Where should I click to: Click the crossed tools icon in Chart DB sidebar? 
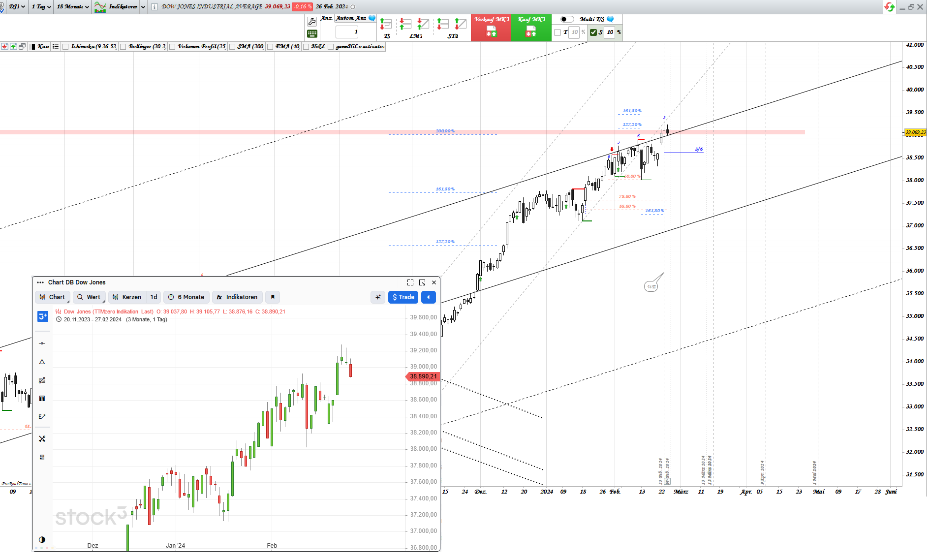pos(42,439)
